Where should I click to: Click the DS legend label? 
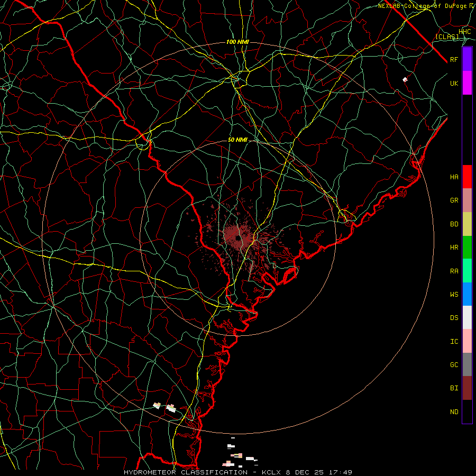454,318
